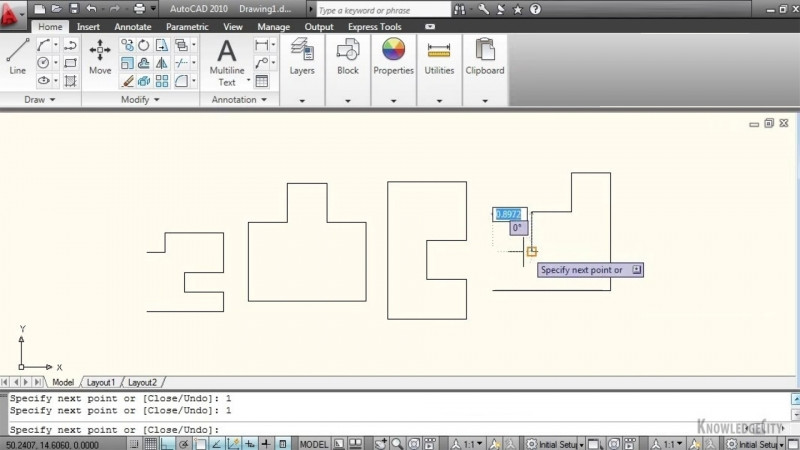Open the application menu A button
Viewport: 800px width, 450px height.
pos(11,14)
